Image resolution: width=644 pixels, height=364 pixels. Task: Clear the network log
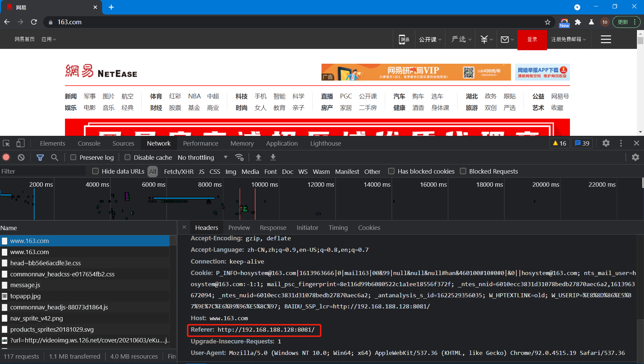click(x=21, y=157)
